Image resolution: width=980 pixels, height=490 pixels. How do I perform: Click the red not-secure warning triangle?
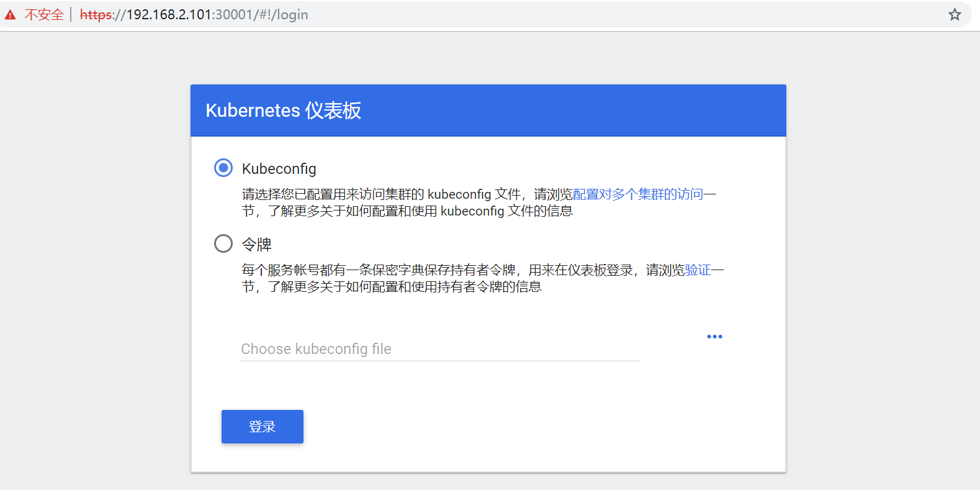[x=11, y=15]
